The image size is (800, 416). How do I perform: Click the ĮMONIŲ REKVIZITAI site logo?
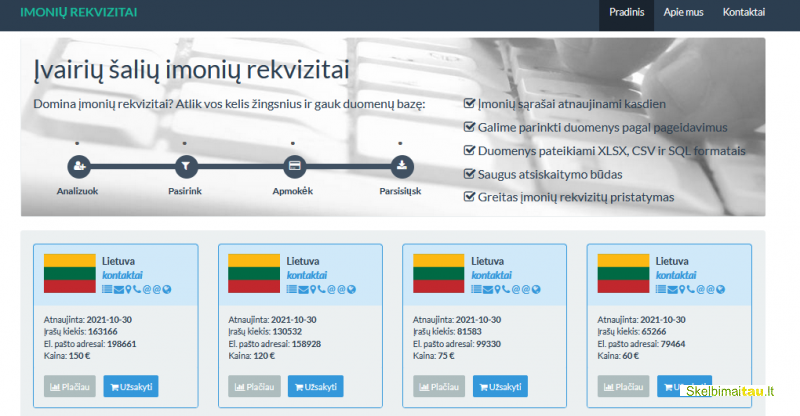[79, 12]
